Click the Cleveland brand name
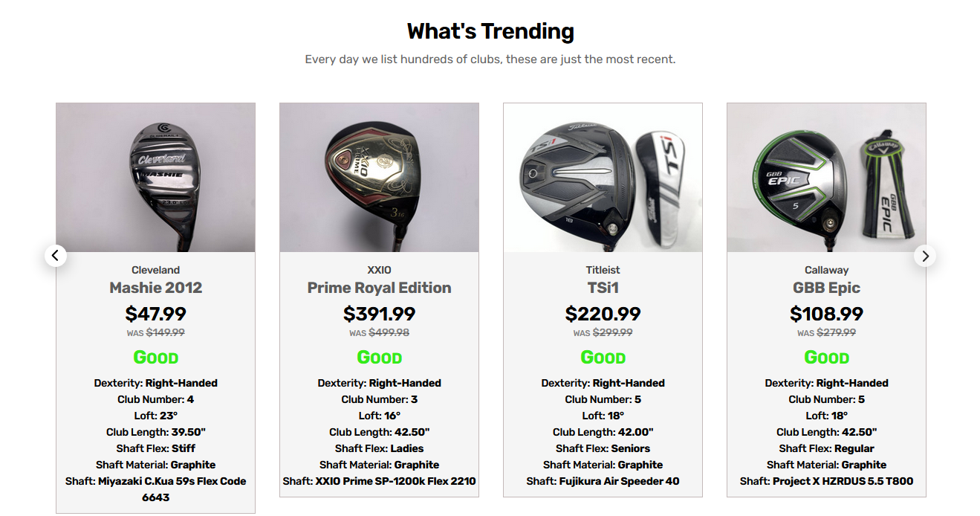Viewport: 980px width, 516px height. pos(155,269)
